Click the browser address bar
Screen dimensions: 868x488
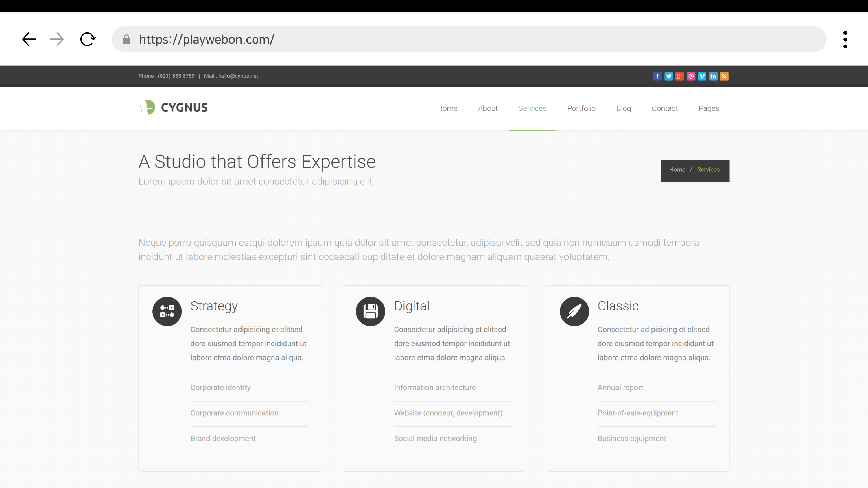pos(472,39)
